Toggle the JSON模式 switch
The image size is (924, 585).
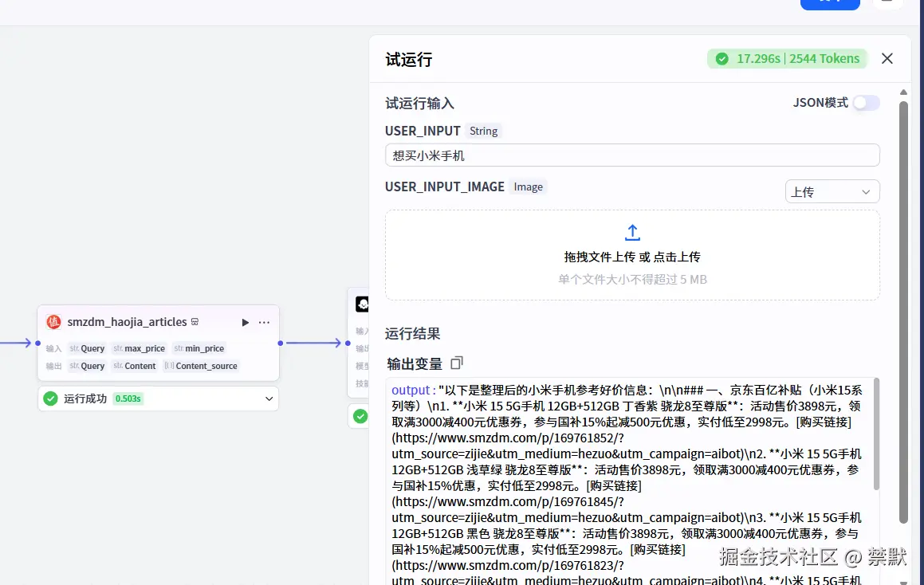(x=867, y=103)
